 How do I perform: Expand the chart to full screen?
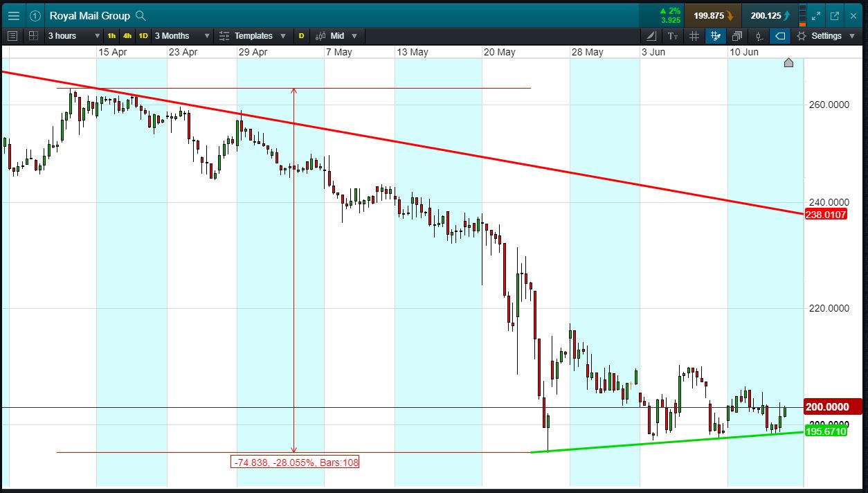pyautogui.click(x=817, y=15)
